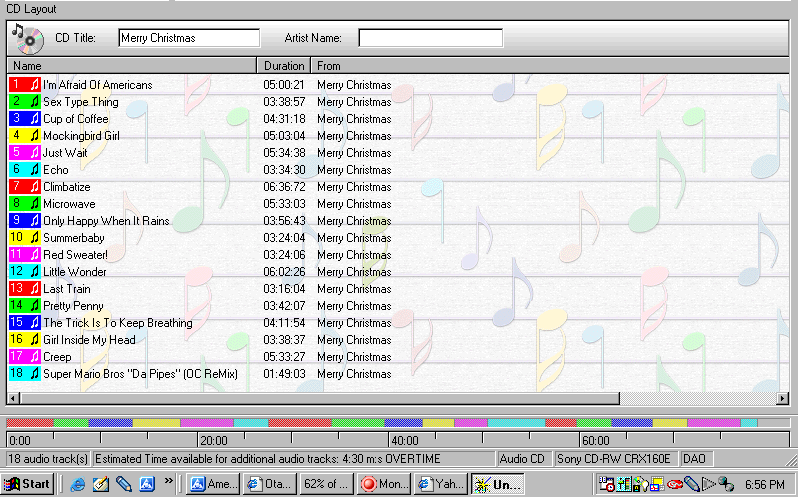Switch to the 'Ame...' taskbar window
Viewport: 798px width, 497px height.
click(213, 484)
